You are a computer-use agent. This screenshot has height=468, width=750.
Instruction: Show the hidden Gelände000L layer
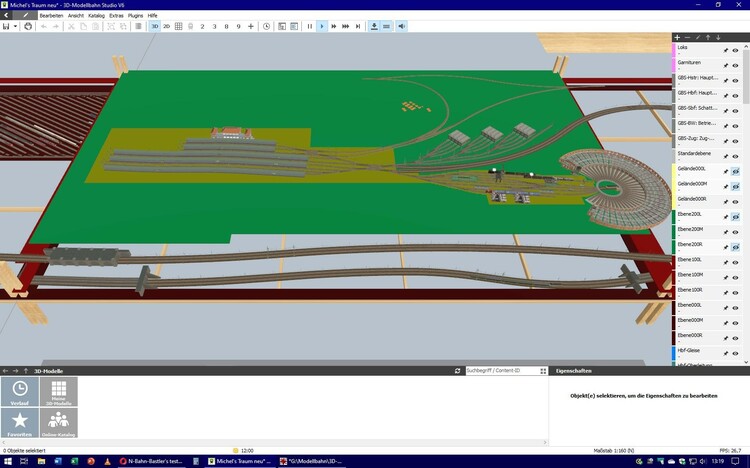pyautogui.click(x=735, y=171)
